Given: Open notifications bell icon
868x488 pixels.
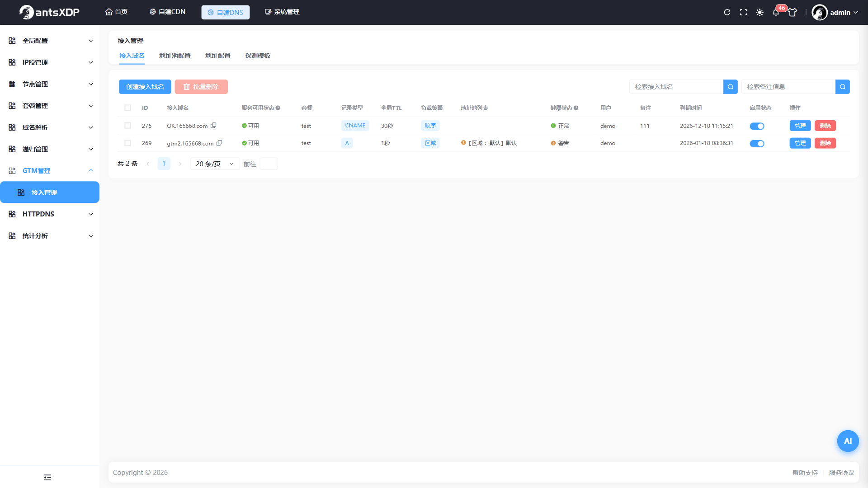Looking at the screenshot, I should point(776,12).
